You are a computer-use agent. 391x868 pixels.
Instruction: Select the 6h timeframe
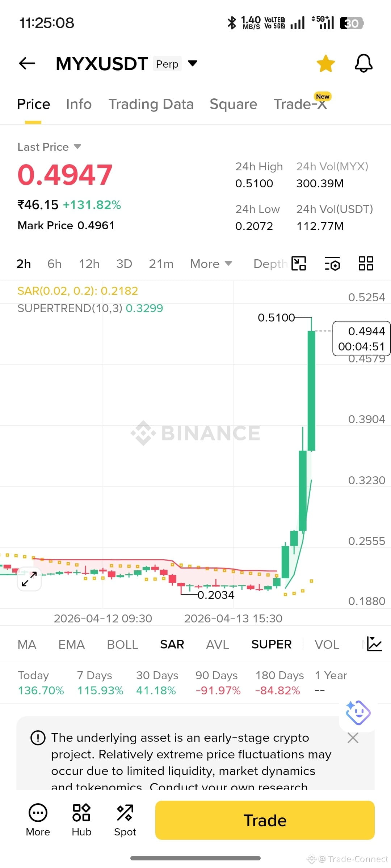[54, 264]
